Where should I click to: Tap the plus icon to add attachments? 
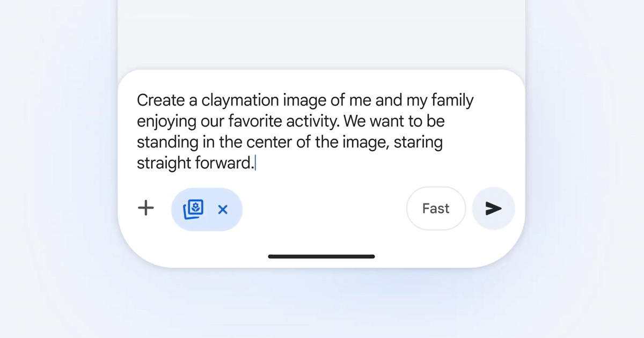[146, 208]
